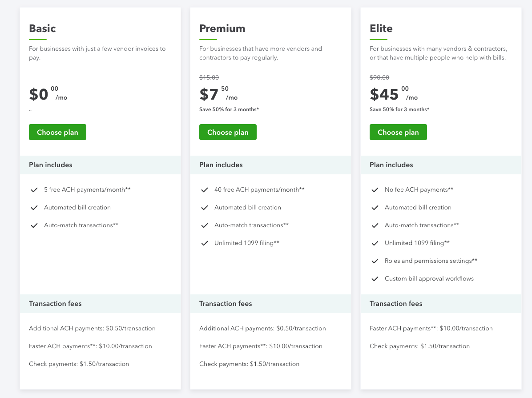This screenshot has width=532, height=398.
Task: Click Elite's 'Save 50% for 3 months' text
Action: 399,109
